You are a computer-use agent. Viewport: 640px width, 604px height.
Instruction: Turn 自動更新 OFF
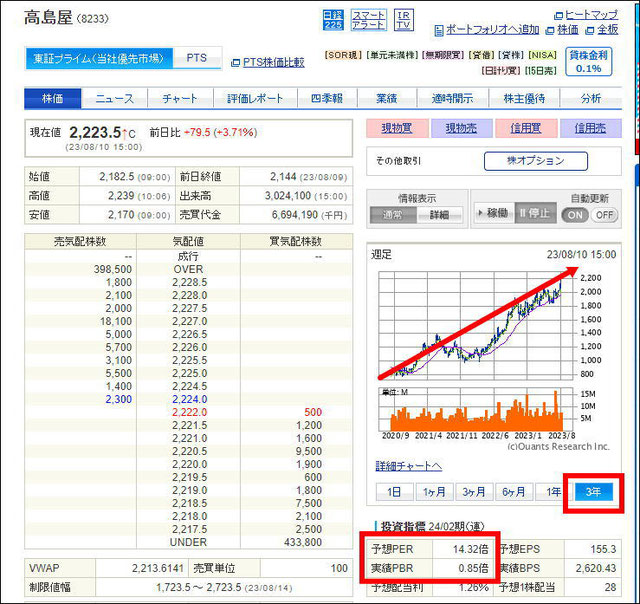(x=604, y=215)
